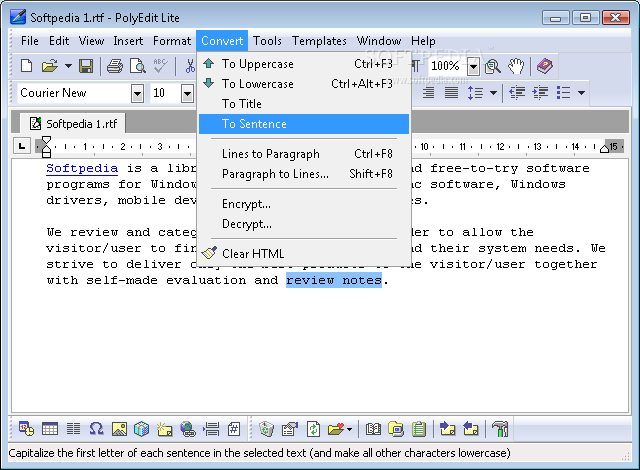
Task: Insert a table with the bottom toolbar icon
Action: (50, 429)
